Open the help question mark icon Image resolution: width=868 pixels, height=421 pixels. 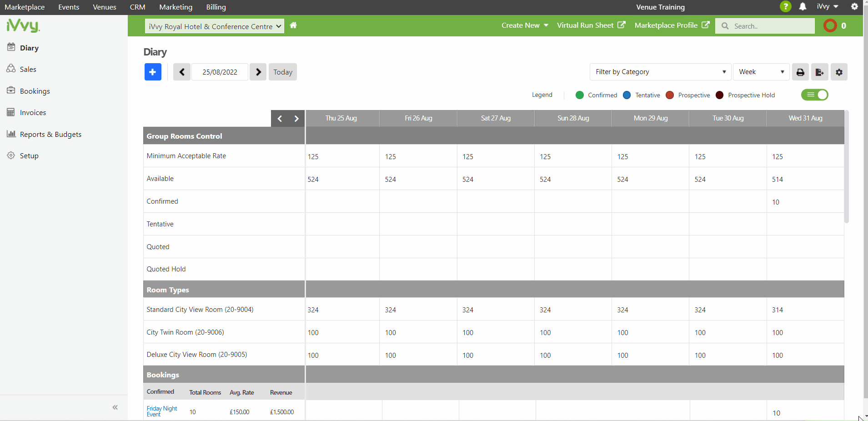point(785,6)
